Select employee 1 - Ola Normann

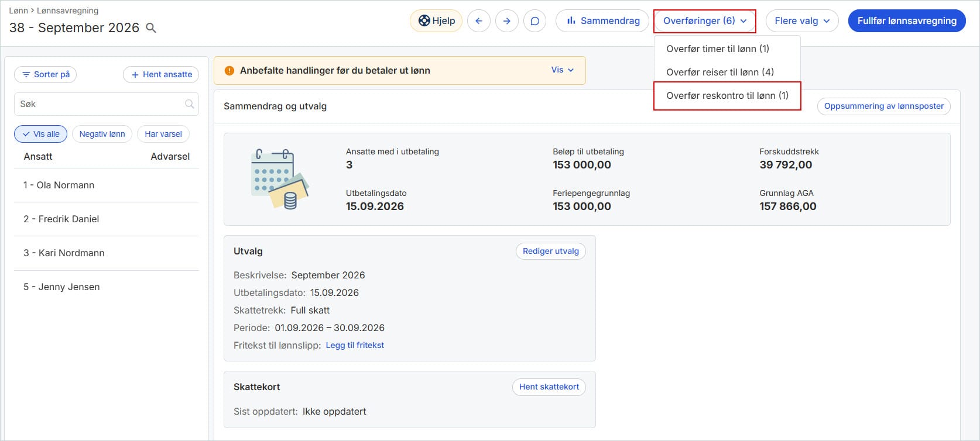point(107,185)
